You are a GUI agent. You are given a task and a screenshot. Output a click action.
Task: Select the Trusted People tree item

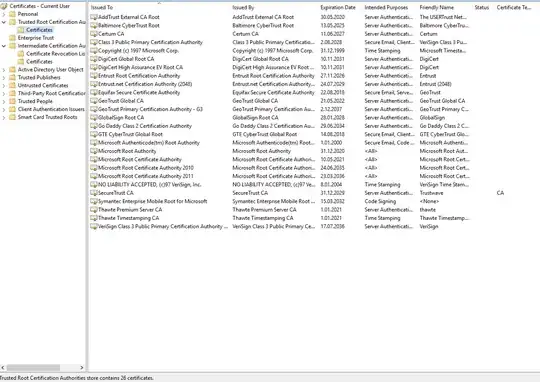point(35,101)
